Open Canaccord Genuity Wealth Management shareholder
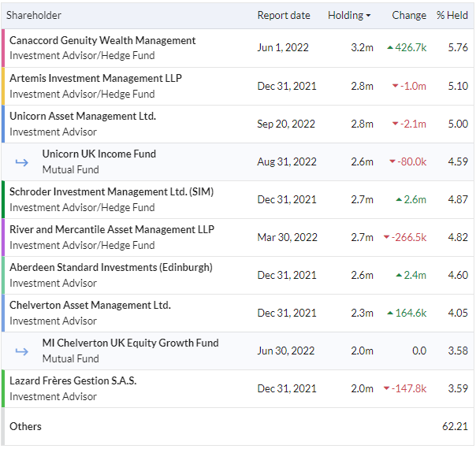This screenshot has height=449, width=476. click(102, 40)
